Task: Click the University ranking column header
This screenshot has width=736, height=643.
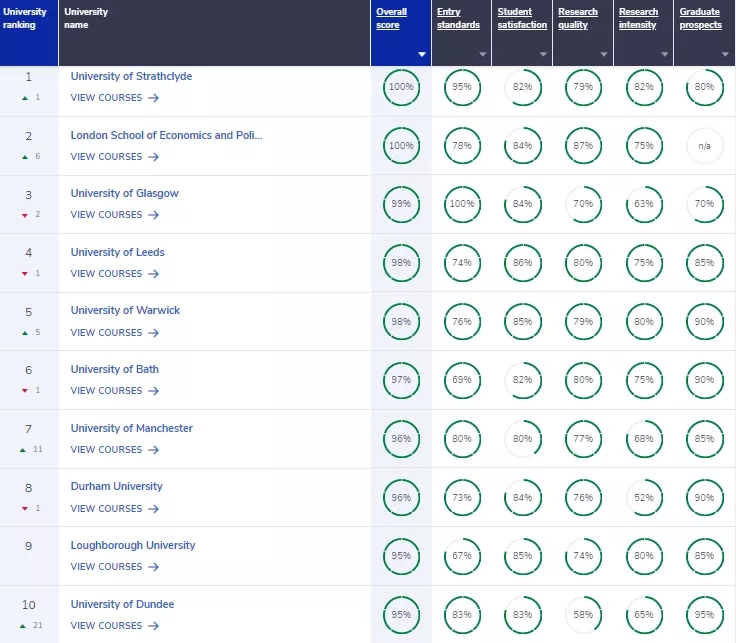Action: click(25, 18)
